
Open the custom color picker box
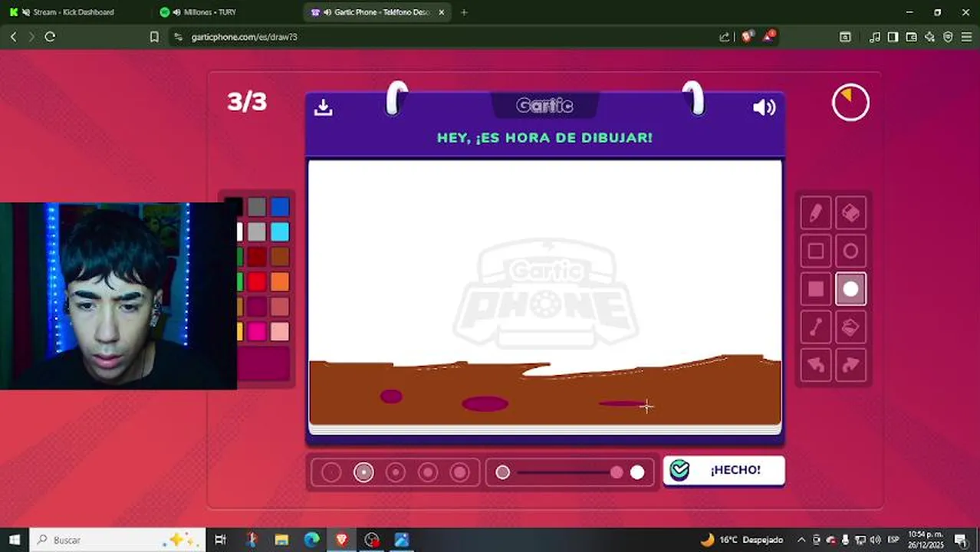264,363
